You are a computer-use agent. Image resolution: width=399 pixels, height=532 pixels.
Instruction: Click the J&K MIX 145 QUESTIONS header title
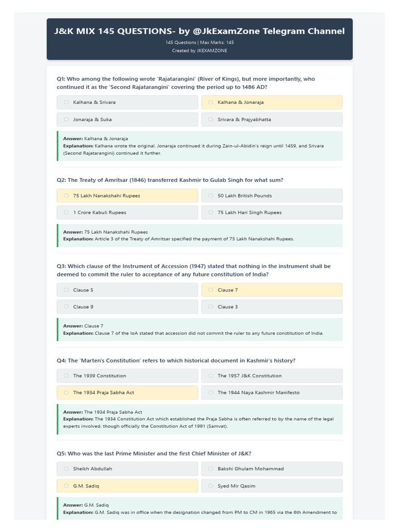[x=199, y=31]
